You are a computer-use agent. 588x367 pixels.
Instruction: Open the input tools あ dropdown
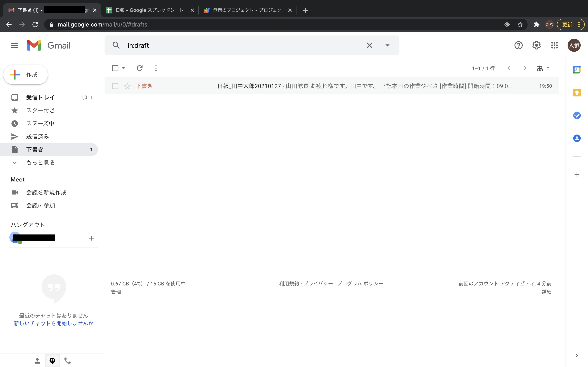543,68
